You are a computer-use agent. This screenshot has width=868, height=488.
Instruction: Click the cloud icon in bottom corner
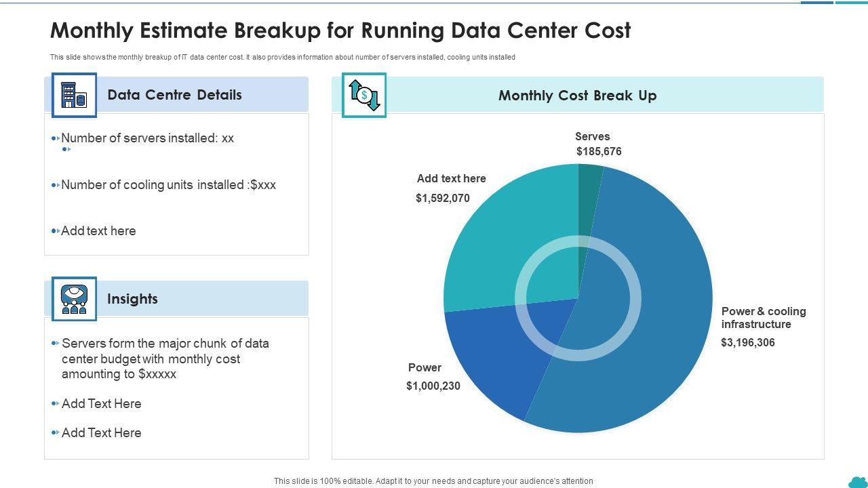857,481
